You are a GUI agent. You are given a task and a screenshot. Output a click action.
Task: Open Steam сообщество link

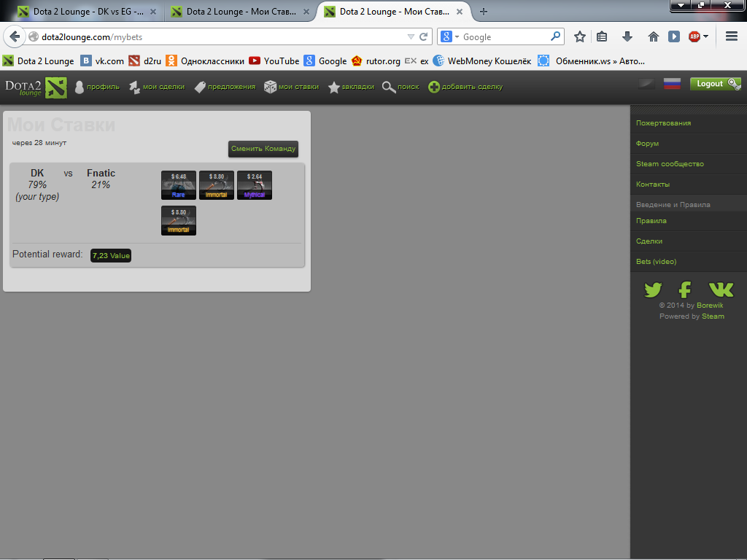pos(670,164)
